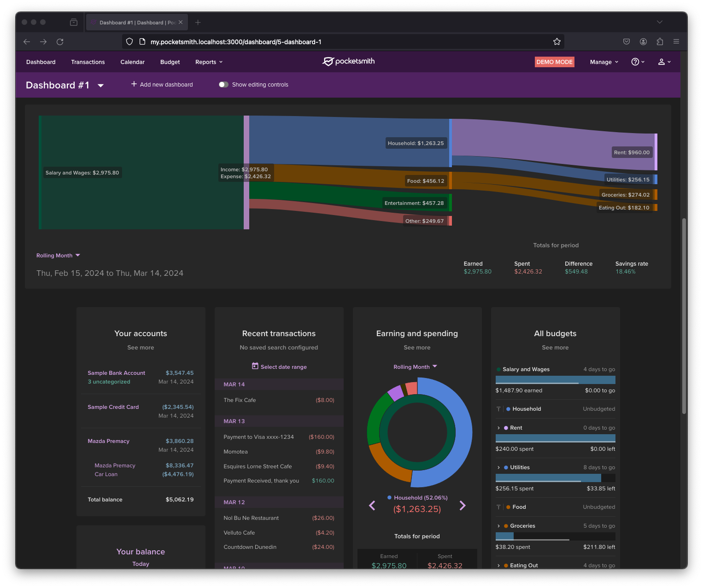Screen dimensions: 703x588
Task: Go to previous category in donut chart
Action: 372,506
